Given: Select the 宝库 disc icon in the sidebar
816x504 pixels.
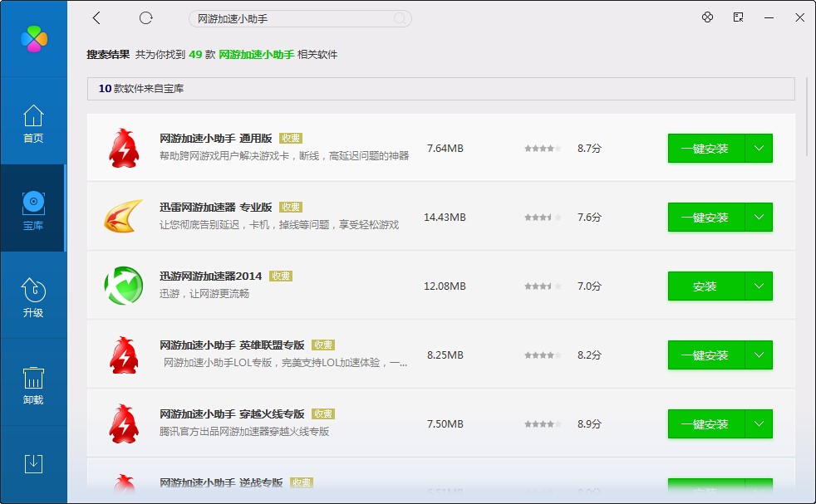Looking at the screenshot, I should [x=33, y=208].
